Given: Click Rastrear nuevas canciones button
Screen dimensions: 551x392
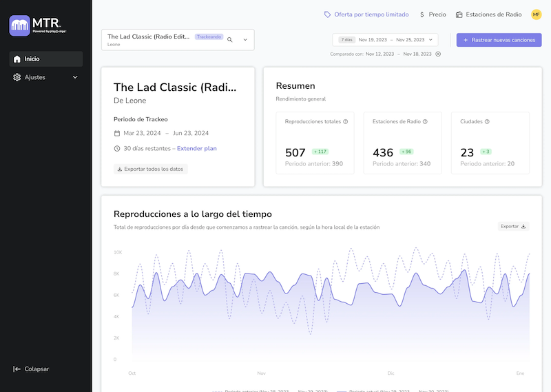Looking at the screenshot, I should pos(499,40).
